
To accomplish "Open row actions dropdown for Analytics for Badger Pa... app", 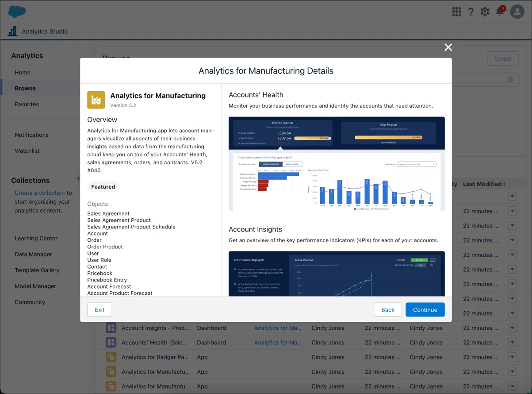I will coord(513,357).
